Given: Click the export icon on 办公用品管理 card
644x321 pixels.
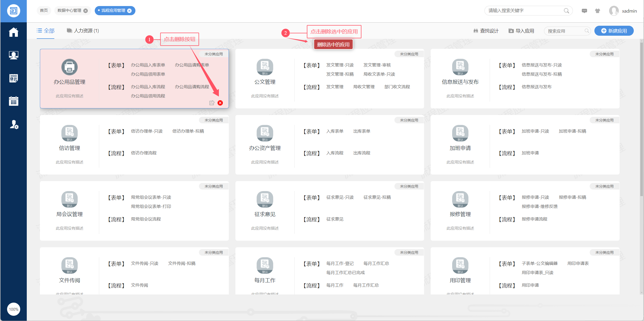Looking at the screenshot, I should [212, 103].
